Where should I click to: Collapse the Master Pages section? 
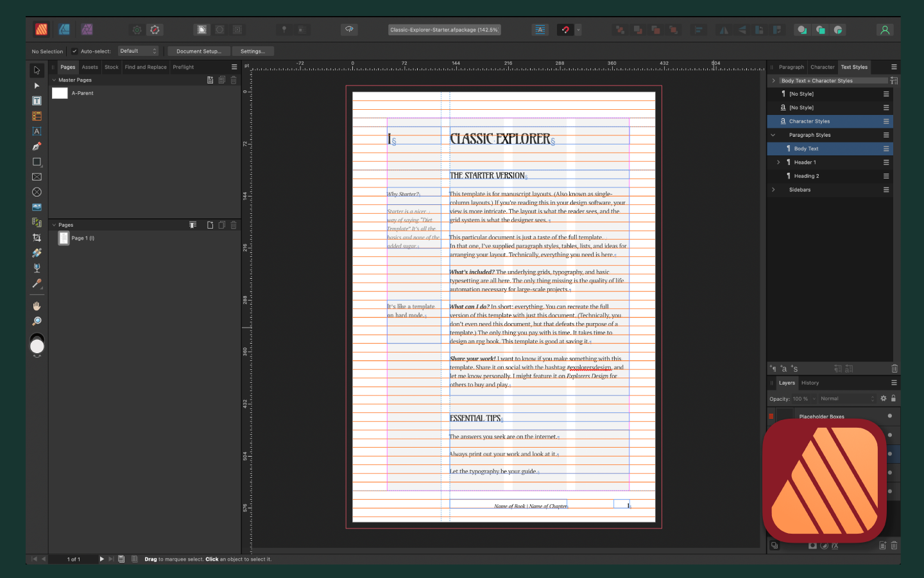54,80
